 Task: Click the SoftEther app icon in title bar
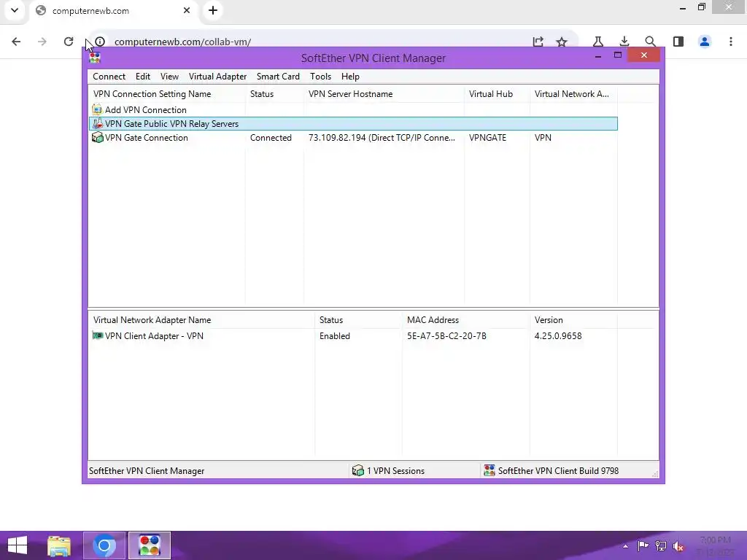pos(95,58)
